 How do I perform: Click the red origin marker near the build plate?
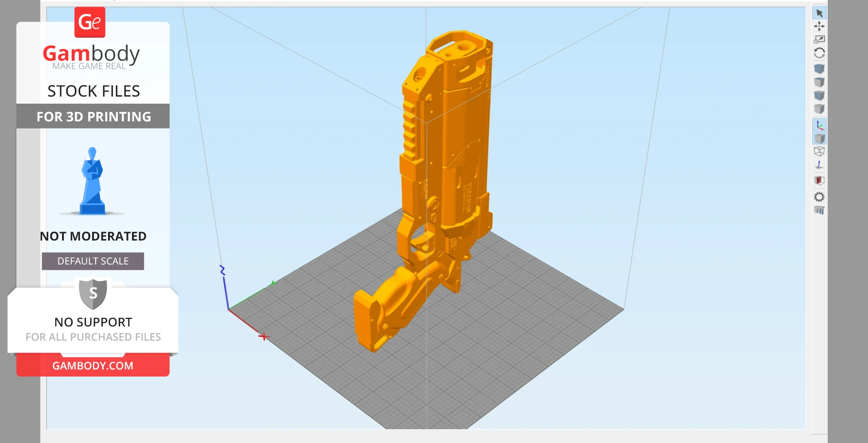pos(264,337)
